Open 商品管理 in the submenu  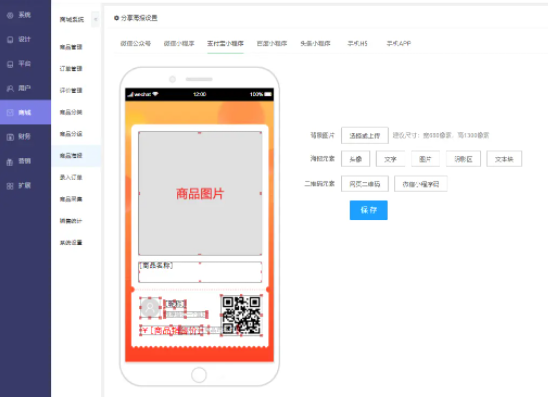71,47
